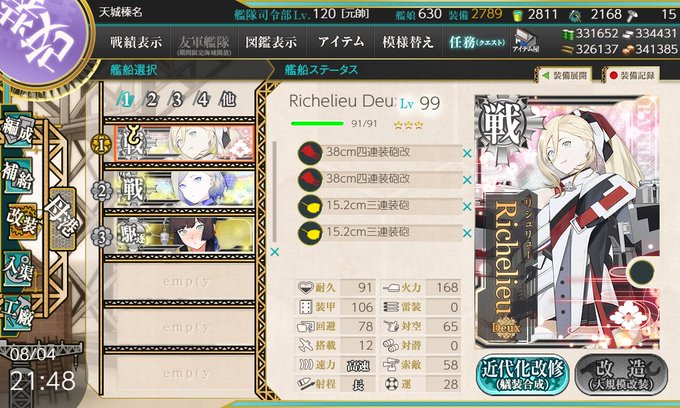Open the 任務 quest menu
The width and height of the screenshot is (680, 408).
[x=477, y=42]
